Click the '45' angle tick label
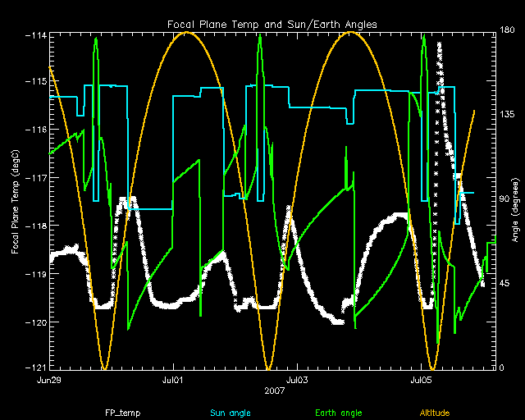This screenshot has height=420, width=525. [505, 284]
